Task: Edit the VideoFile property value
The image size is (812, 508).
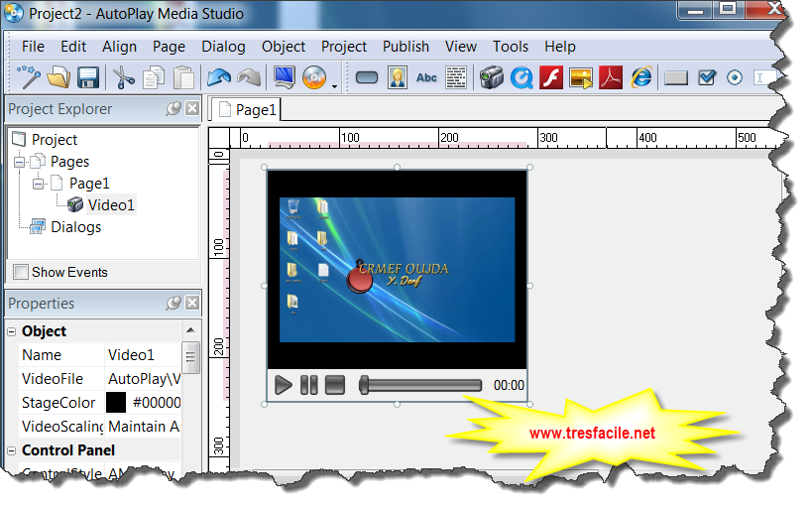Action: pos(143,379)
